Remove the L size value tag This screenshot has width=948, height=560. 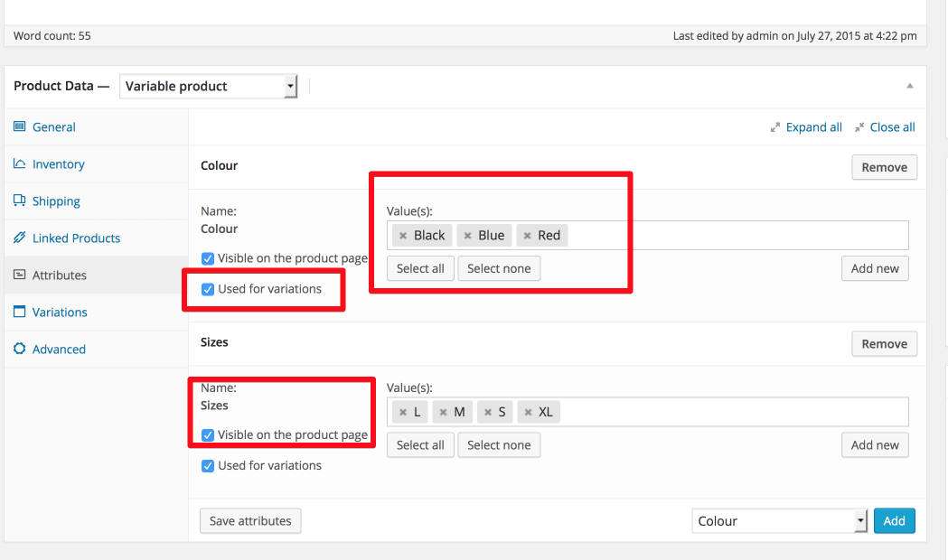pyautogui.click(x=403, y=412)
